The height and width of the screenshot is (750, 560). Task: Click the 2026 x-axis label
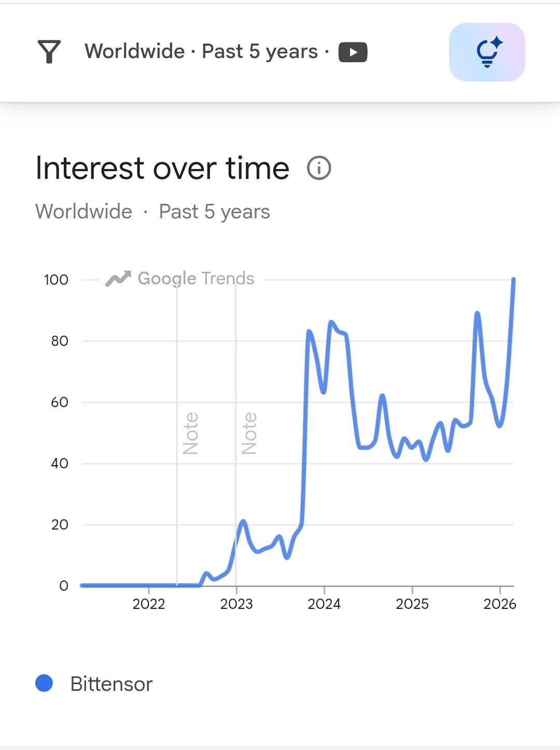click(499, 604)
